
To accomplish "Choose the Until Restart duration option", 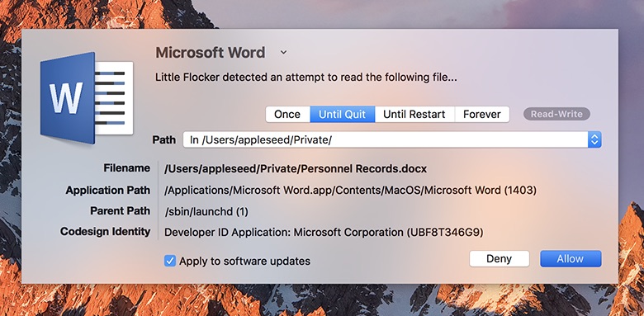I will [x=414, y=114].
